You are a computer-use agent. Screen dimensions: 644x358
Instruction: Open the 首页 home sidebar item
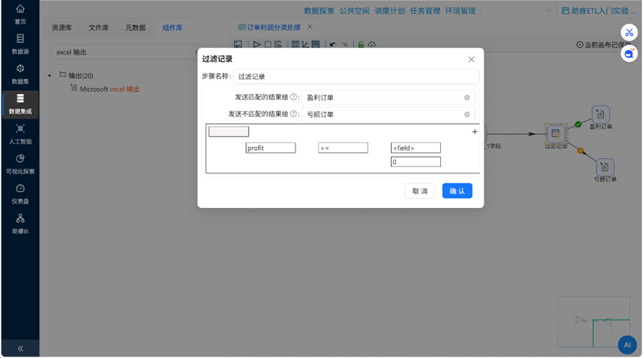point(20,14)
